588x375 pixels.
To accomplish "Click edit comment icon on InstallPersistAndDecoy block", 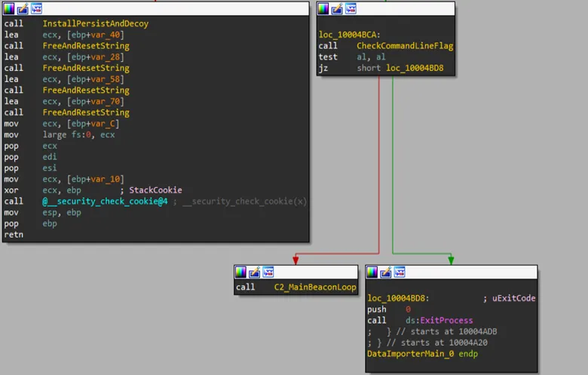I will [23, 8].
